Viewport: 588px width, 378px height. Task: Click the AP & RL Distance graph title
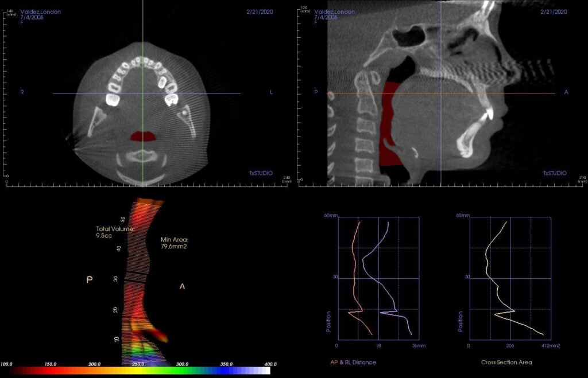[353, 362]
